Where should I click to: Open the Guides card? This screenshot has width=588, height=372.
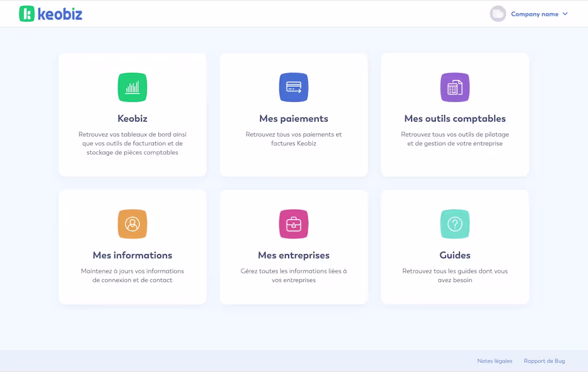click(455, 247)
